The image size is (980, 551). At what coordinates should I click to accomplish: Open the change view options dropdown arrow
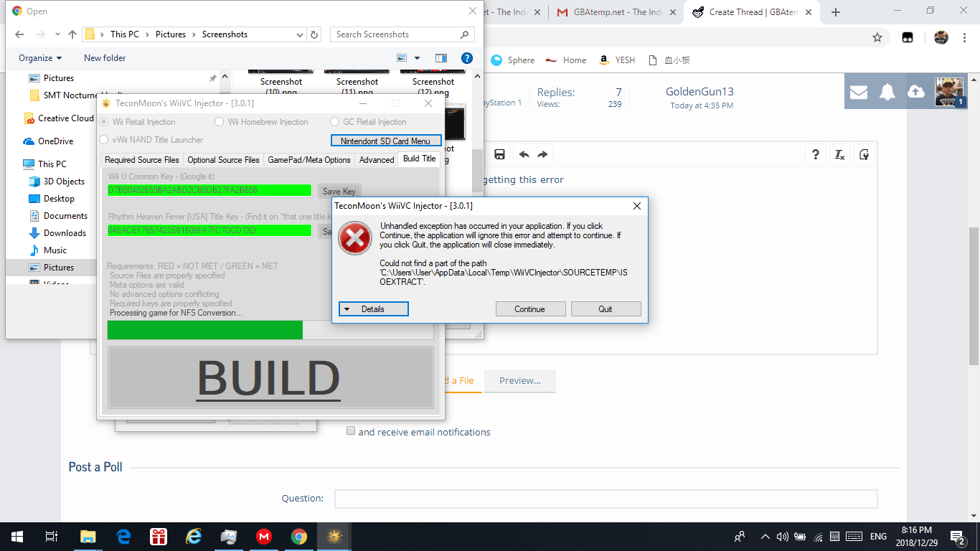[418, 58]
